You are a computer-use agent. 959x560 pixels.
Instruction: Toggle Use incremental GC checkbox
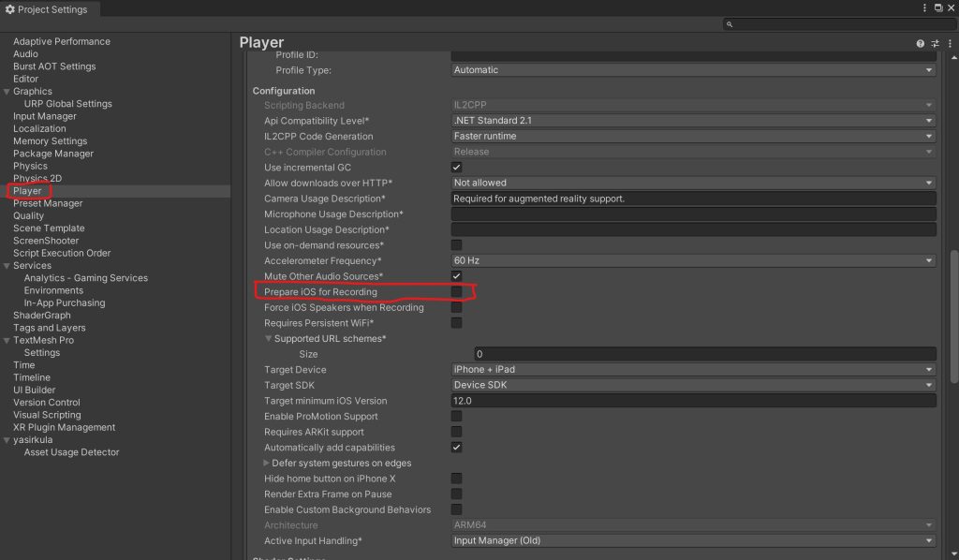point(456,168)
